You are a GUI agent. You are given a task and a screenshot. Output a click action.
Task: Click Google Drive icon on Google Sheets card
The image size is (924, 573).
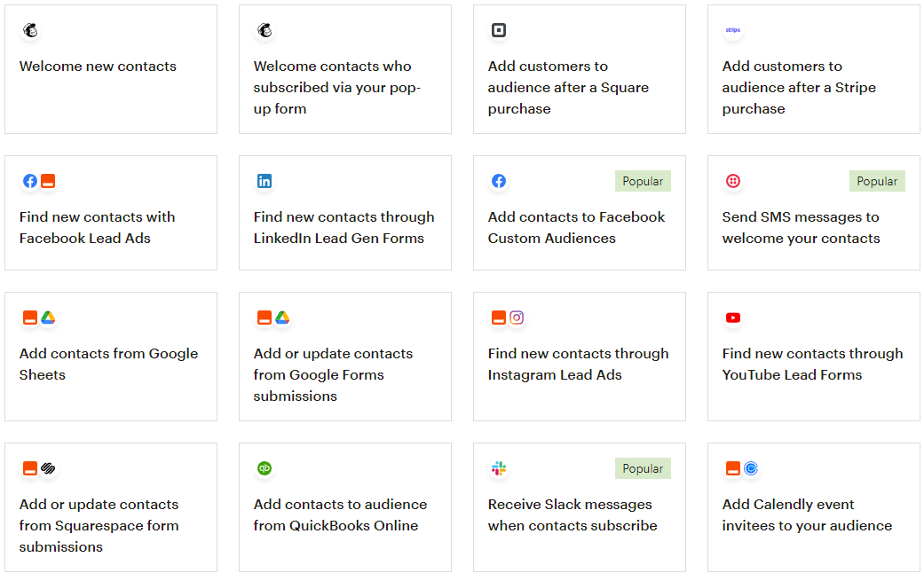pyautogui.click(x=48, y=318)
